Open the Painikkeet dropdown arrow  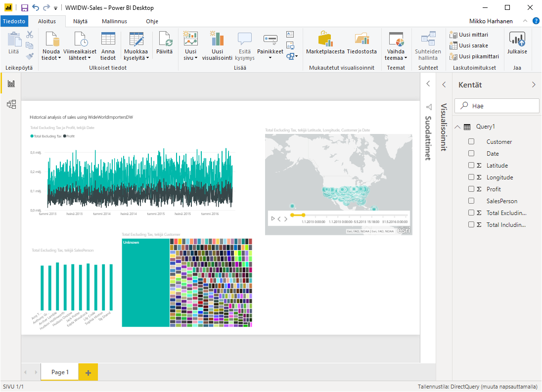(271, 58)
